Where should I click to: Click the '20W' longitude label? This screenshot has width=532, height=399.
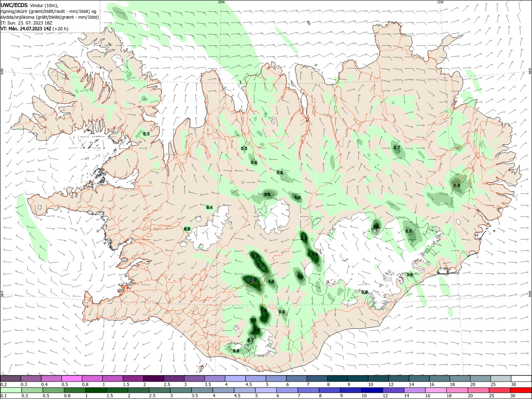click(221, 2)
